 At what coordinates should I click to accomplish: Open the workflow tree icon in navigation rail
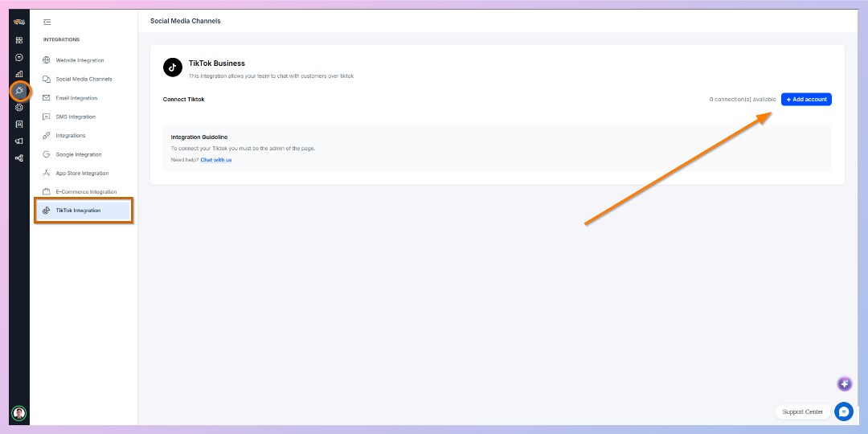[x=19, y=158]
